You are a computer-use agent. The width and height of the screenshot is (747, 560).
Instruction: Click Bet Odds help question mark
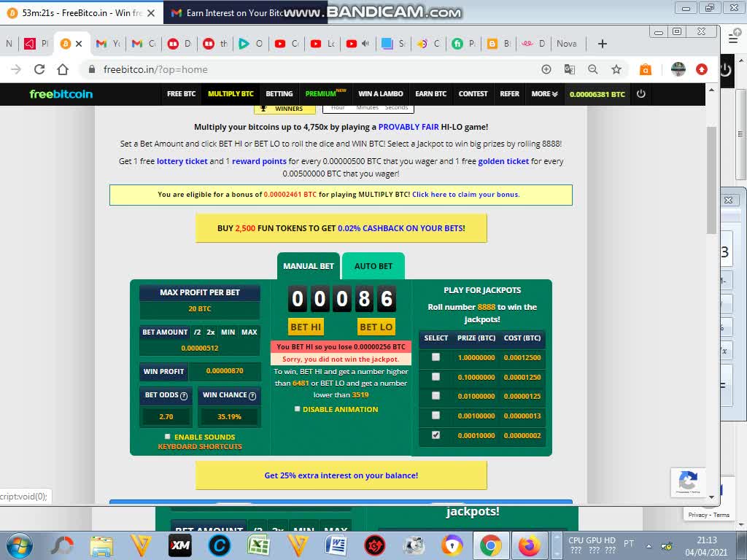184,396
